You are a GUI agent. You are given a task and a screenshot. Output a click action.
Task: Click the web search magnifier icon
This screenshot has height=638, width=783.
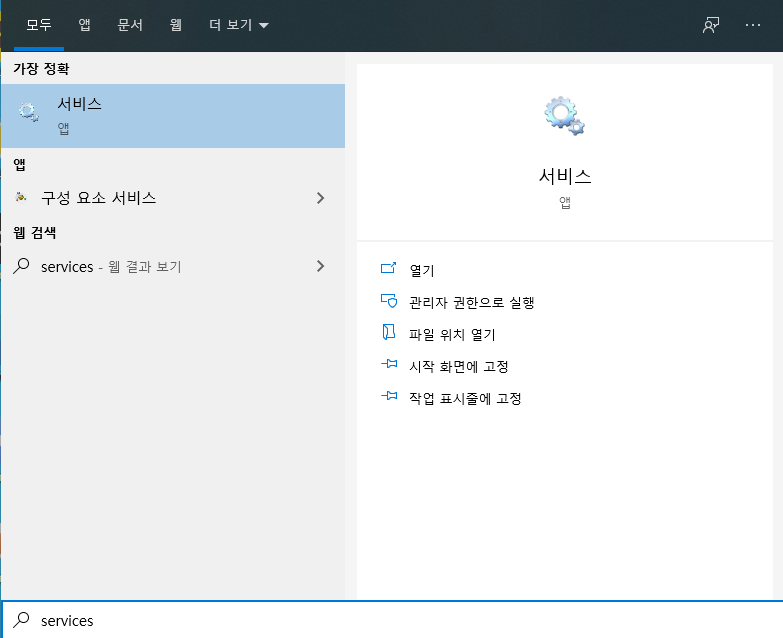(x=21, y=266)
